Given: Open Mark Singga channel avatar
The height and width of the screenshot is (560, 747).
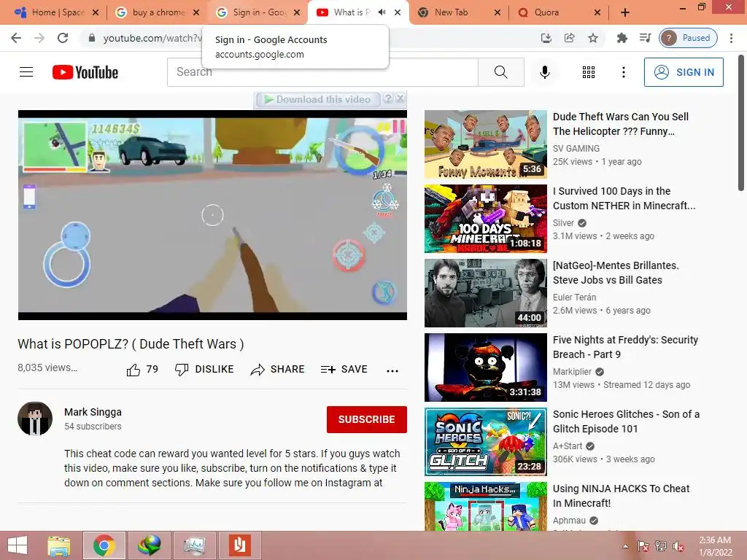Looking at the screenshot, I should [35, 419].
